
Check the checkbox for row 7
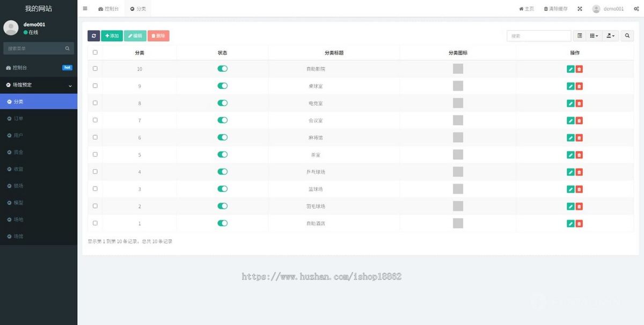coord(95,120)
